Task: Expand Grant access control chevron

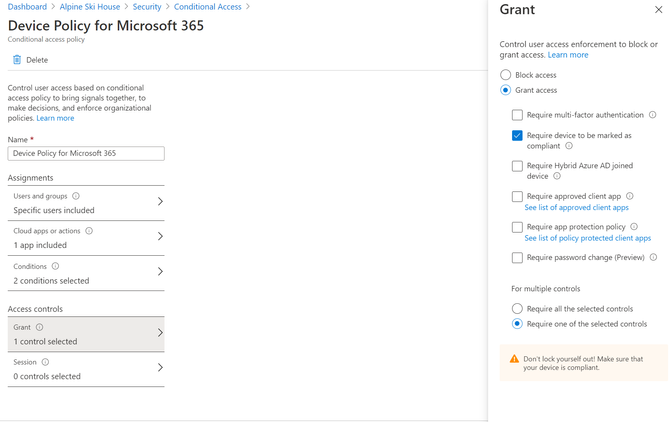Action: point(160,332)
